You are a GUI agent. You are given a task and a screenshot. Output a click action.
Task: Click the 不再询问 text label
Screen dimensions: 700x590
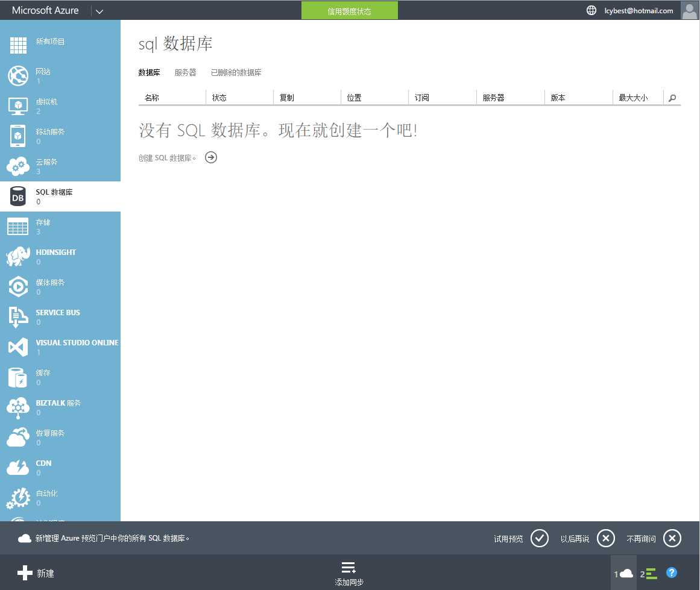(642, 539)
